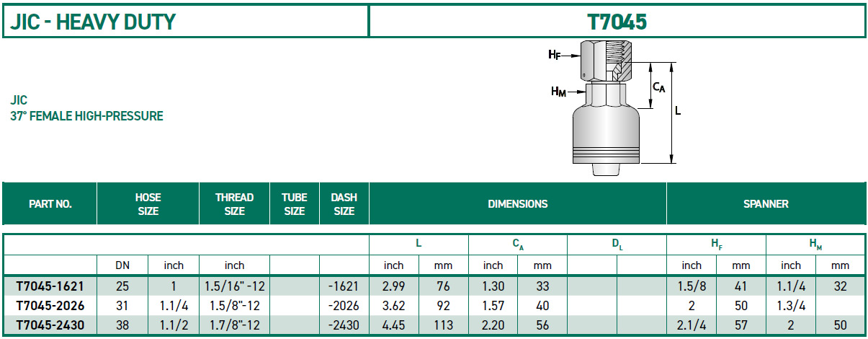Image resolution: width=868 pixels, height=339 pixels.
Task: Click the "JIC - HEAVY DUTY" title
Action: (92, 22)
